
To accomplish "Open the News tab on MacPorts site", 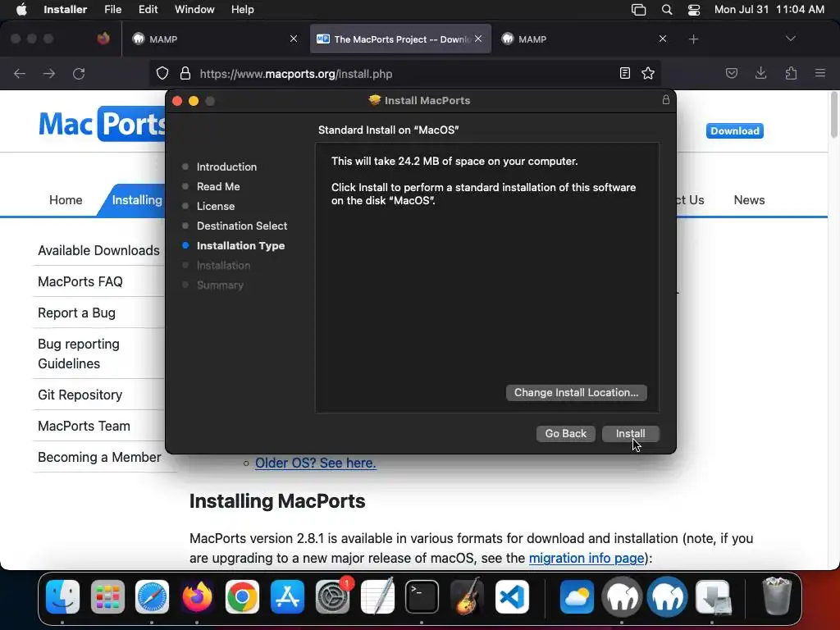I will (749, 200).
